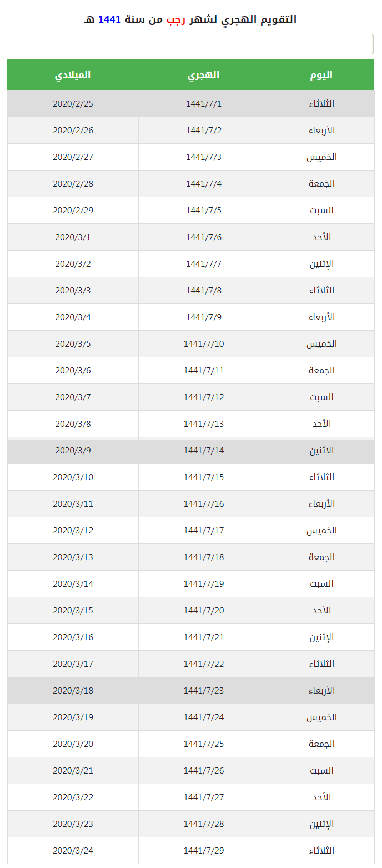Click Gregorian date 2020/3/1
The height and width of the screenshot is (868, 382).
coord(73,237)
